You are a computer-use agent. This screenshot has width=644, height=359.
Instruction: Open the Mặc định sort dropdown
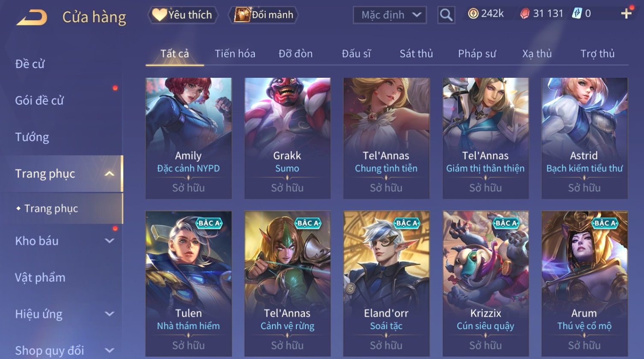[x=390, y=15]
